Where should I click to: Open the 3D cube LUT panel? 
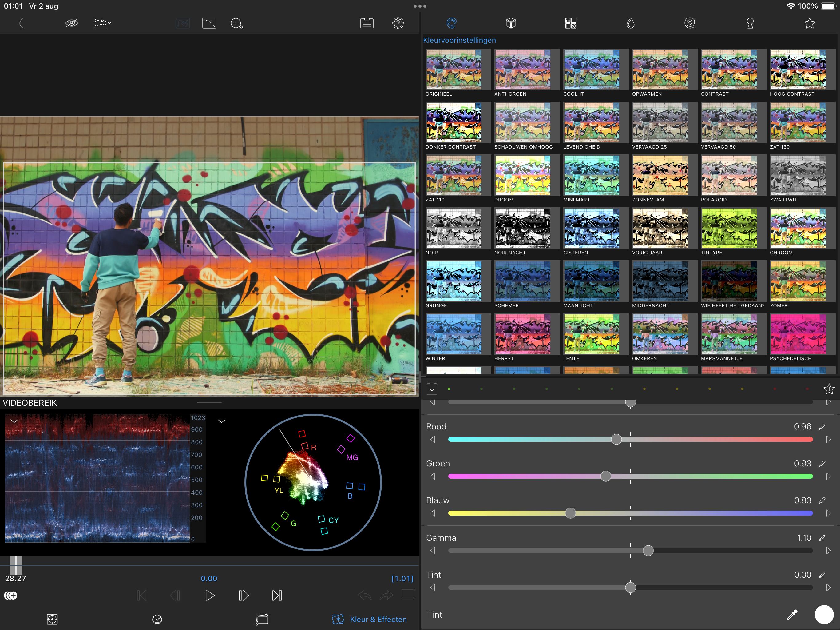point(511,23)
